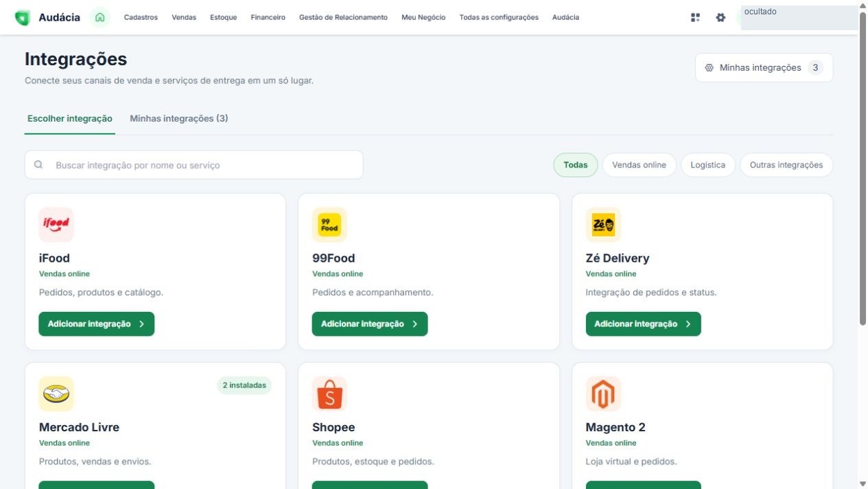Open Gestão de Relacionamento menu

(x=343, y=18)
